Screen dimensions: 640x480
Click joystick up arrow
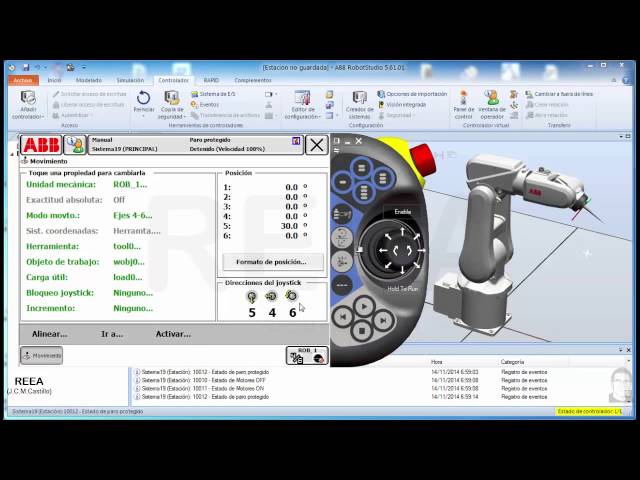coord(402,232)
